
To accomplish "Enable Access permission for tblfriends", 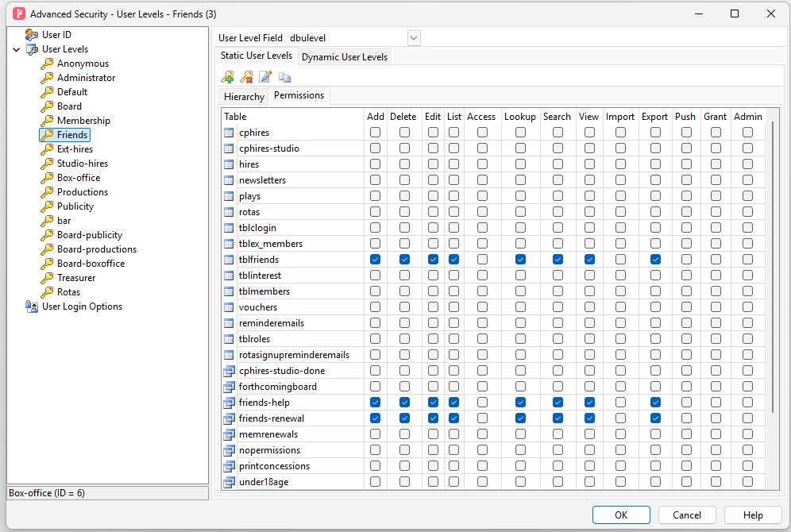I will click(x=482, y=259).
